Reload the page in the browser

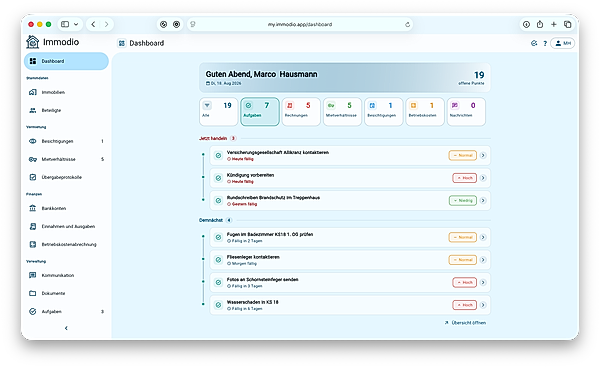point(407,24)
